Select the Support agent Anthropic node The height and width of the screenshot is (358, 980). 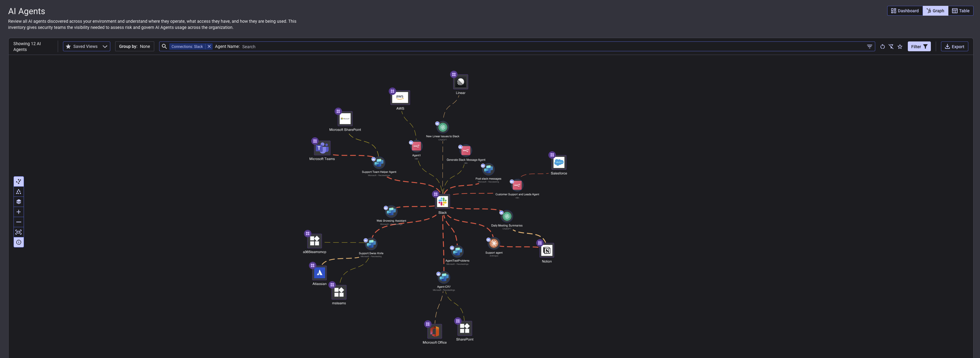pos(494,243)
